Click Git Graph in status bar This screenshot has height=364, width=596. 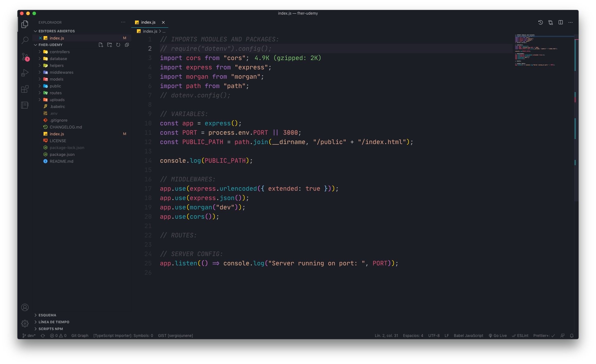[80, 336]
